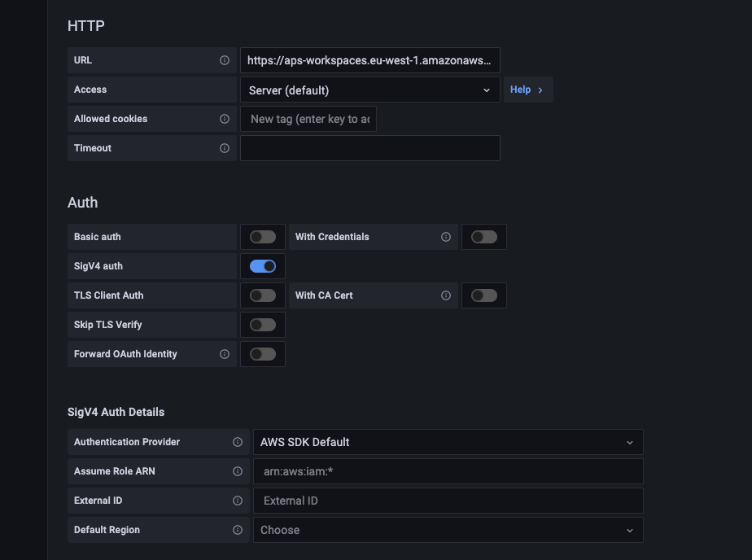Click the URL info icon
Image resolution: width=752 pixels, height=560 pixels.
tap(225, 59)
